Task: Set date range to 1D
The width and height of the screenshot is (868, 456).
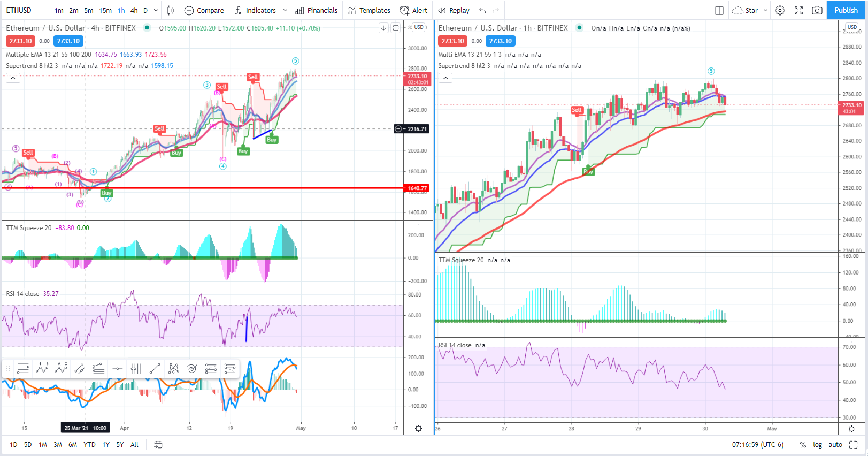Action: click(13, 444)
